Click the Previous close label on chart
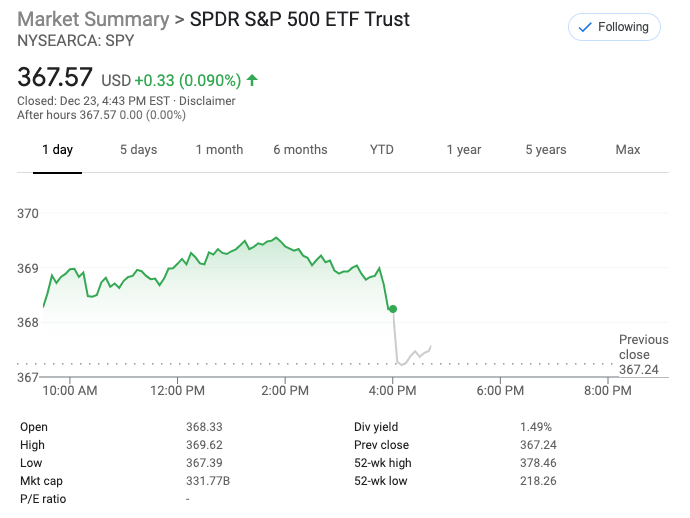 (643, 347)
